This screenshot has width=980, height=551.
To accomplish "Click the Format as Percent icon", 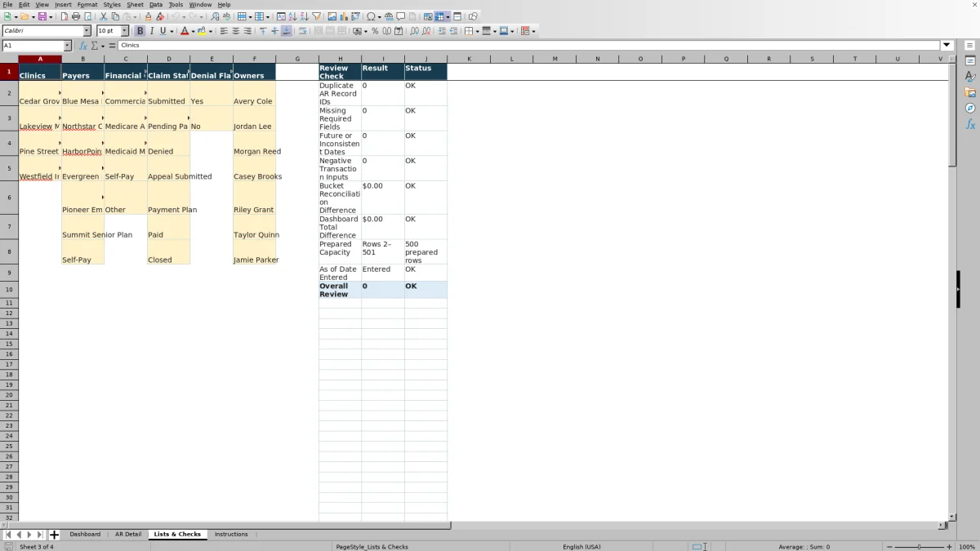I will pyautogui.click(x=375, y=31).
